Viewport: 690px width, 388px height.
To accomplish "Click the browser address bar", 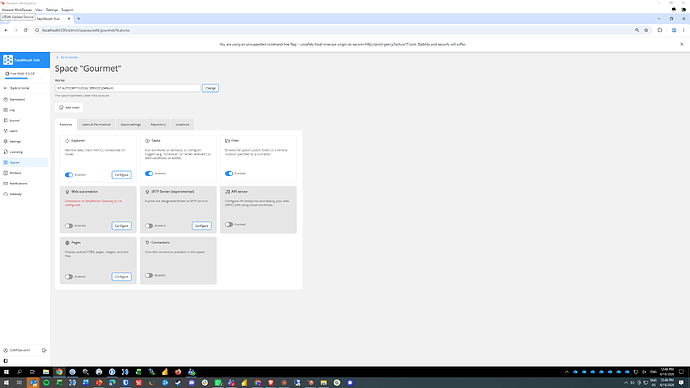I will [334, 30].
